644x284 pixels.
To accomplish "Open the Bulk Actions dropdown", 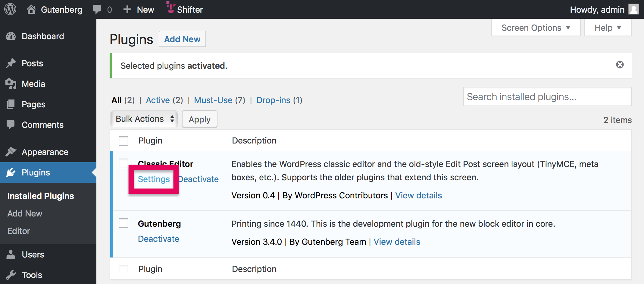I will point(144,119).
